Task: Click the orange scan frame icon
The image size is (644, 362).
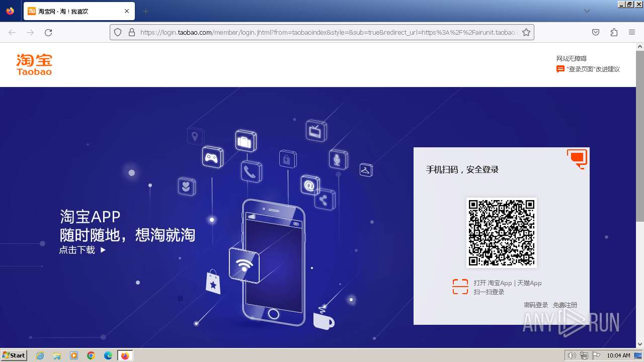Action: click(460, 287)
